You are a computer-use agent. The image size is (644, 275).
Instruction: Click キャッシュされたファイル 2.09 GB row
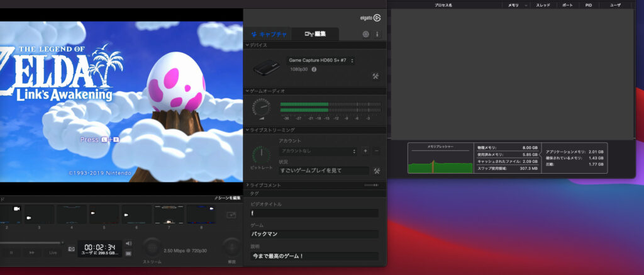(508, 162)
